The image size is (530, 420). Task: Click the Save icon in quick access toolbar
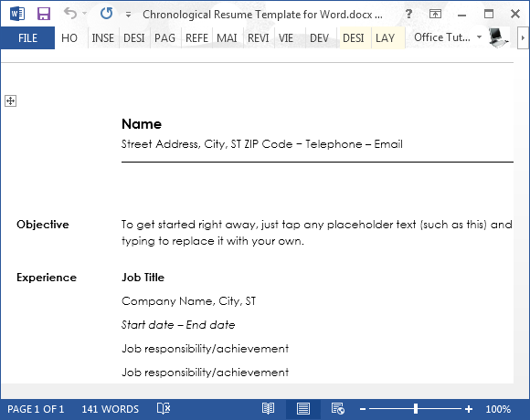44,14
